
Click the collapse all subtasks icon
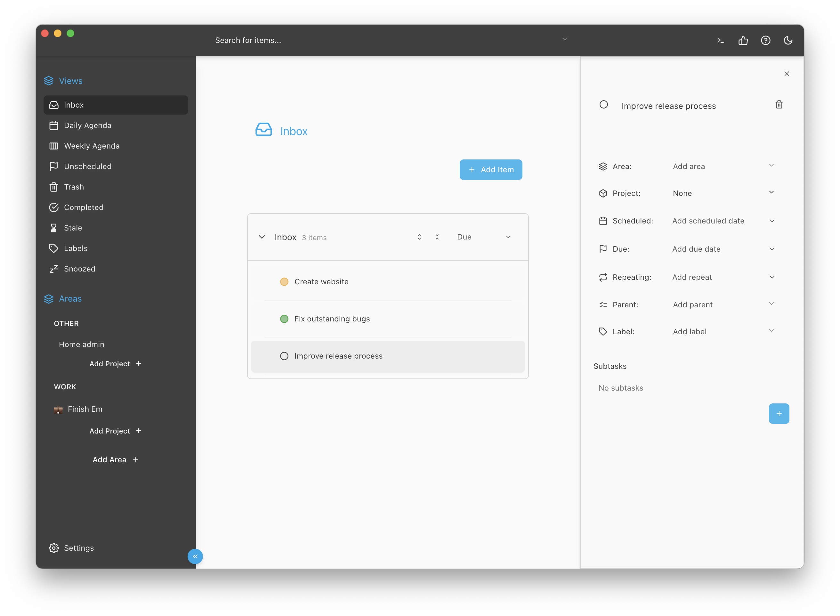pyautogui.click(x=437, y=237)
